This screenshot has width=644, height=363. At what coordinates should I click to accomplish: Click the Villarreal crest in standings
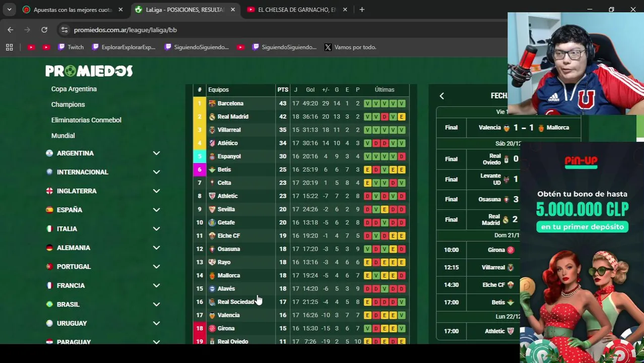coord(212,130)
